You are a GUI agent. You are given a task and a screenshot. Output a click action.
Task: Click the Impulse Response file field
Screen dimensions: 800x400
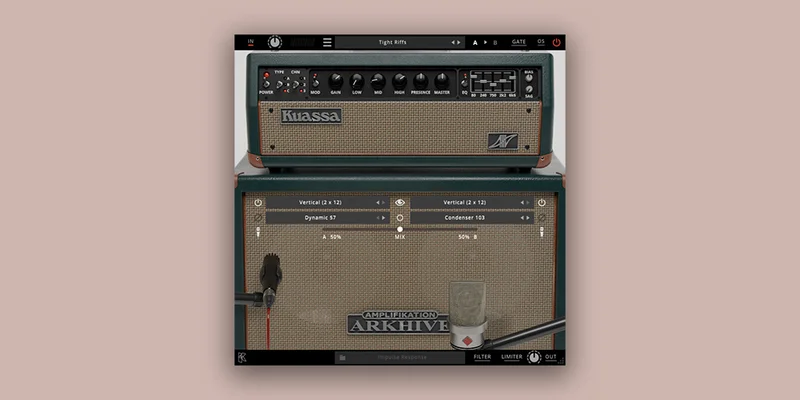point(399,358)
